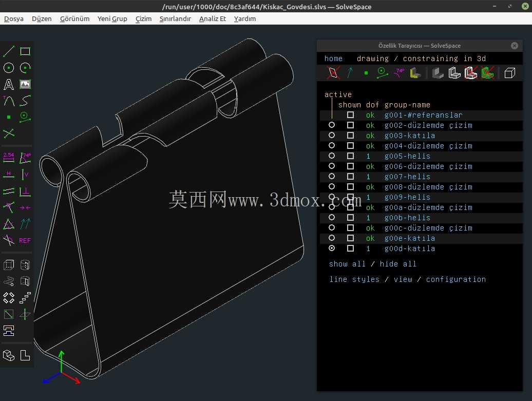Toggle the REF reference dimension tool
The height and width of the screenshot is (401, 532).
click(x=25, y=240)
